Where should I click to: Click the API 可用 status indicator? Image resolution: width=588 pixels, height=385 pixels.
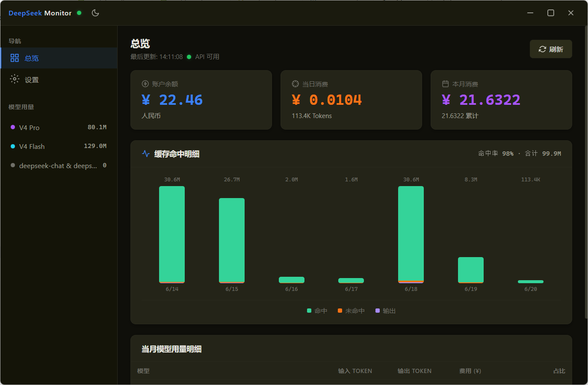click(x=203, y=57)
